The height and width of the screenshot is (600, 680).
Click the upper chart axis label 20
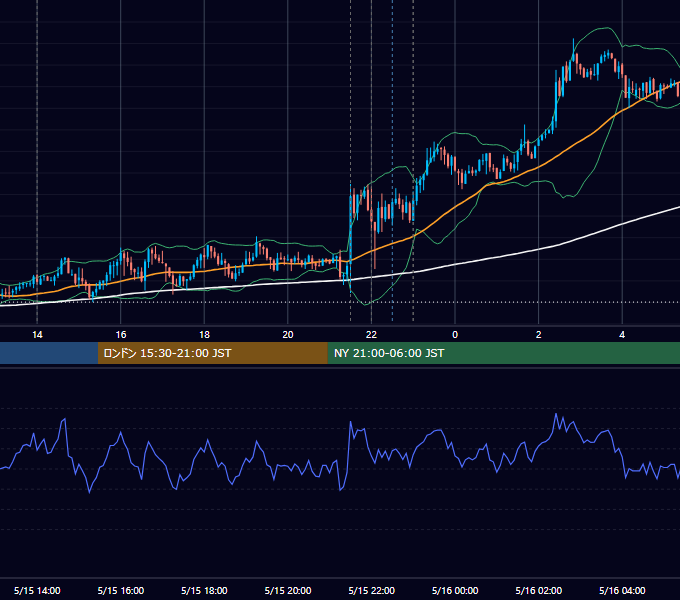(x=288, y=335)
